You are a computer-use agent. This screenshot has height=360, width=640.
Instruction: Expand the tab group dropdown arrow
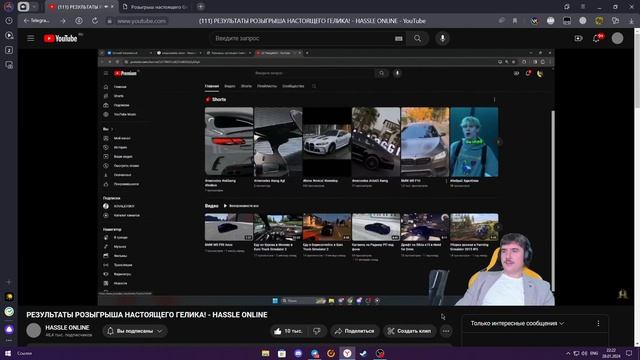coord(35,7)
